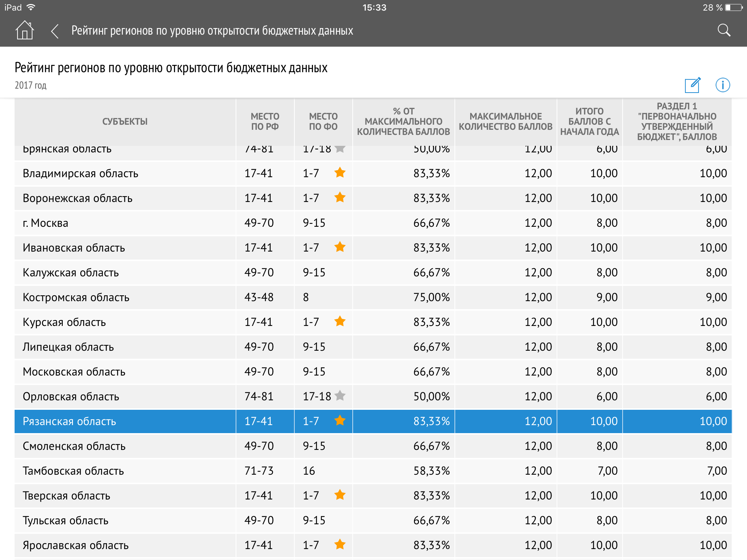Screen dimensions: 747x560
Task: Open the Костромская область row
Action: pyautogui.click(x=76, y=297)
